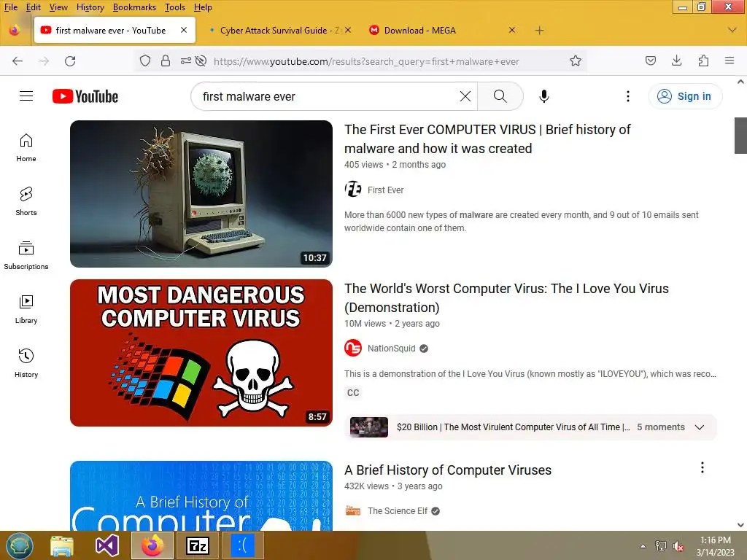Open NationSquid channel name link
747x560 pixels.
[391, 348]
